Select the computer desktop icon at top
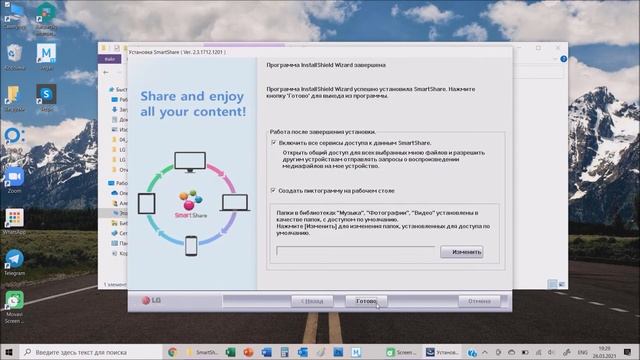Viewport: 640px width, 360px height. 14,16
